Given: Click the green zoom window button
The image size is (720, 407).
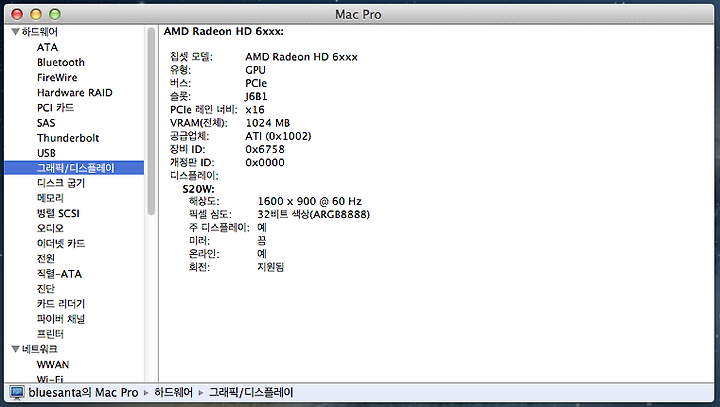Looking at the screenshot, I should pyautogui.click(x=55, y=14).
